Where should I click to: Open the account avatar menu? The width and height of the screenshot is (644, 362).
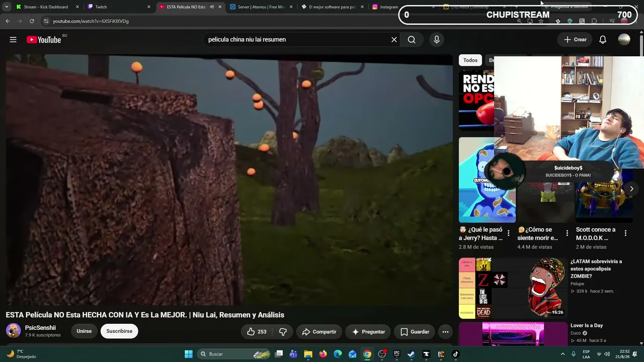point(624,40)
